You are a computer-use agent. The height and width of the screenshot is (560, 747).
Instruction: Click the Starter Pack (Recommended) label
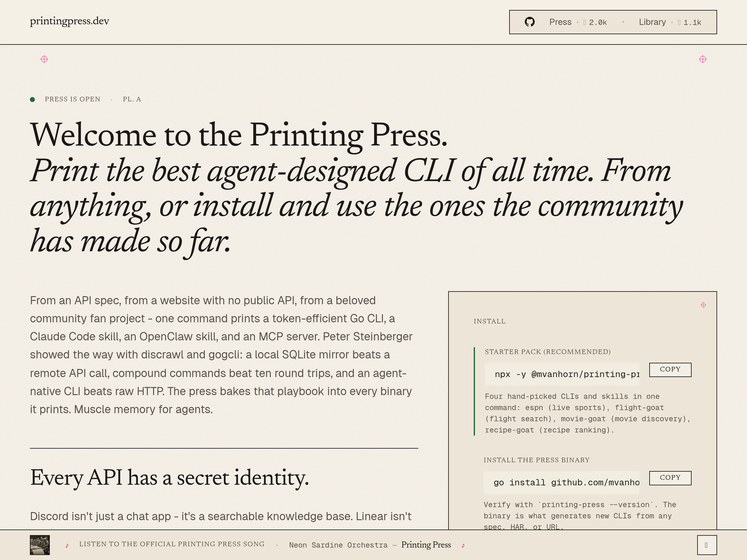(x=547, y=352)
